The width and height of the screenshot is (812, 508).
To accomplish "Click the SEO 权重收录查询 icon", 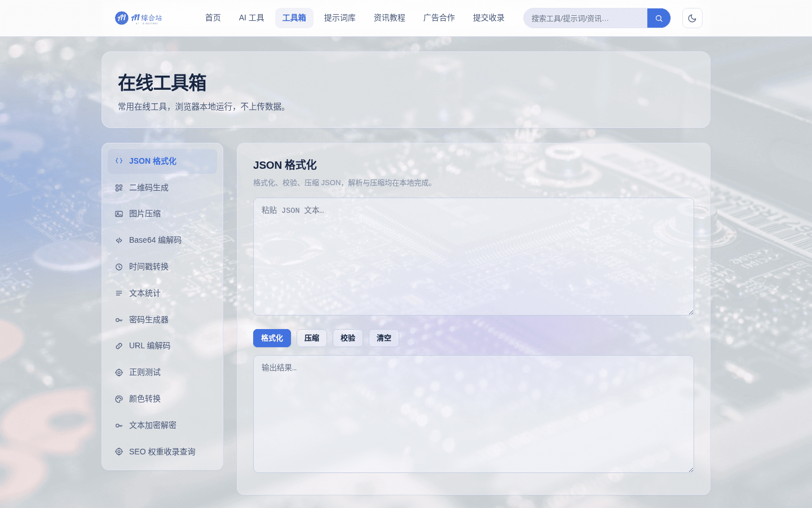I will coord(119,452).
